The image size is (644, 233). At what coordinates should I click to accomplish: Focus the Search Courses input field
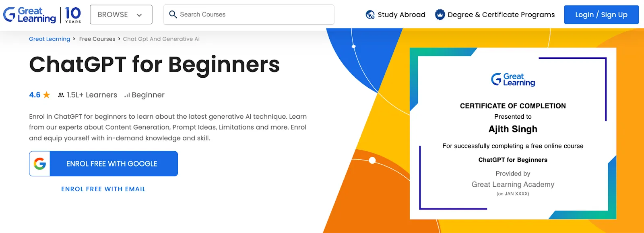tap(249, 14)
